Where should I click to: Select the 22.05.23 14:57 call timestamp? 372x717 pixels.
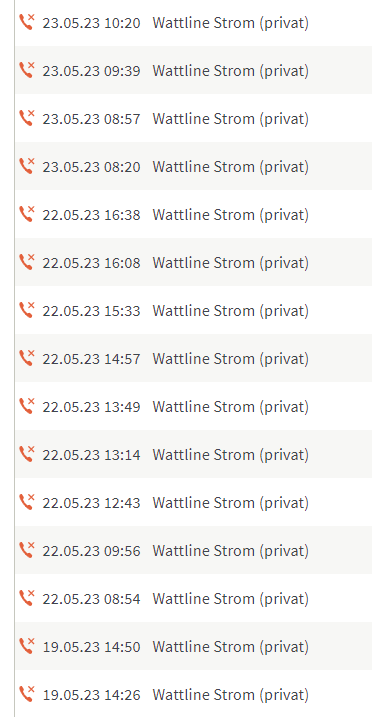point(91,359)
